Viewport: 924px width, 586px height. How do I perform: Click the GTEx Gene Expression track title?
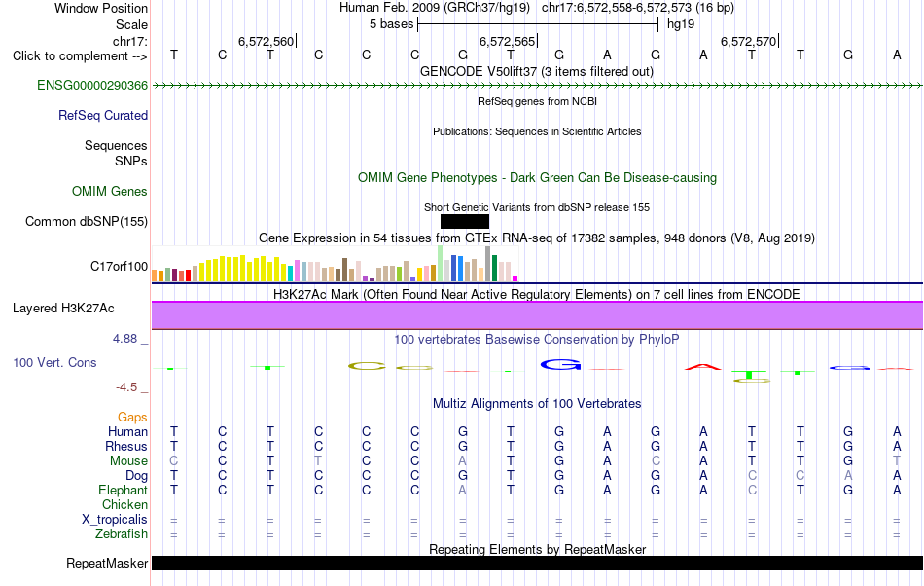[x=537, y=238]
